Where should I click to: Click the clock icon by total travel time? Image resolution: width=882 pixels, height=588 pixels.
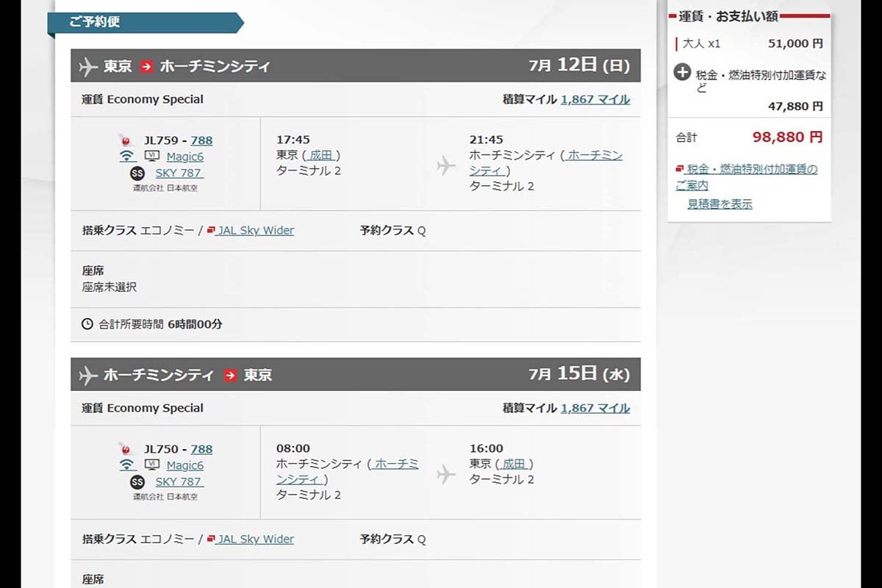click(87, 323)
